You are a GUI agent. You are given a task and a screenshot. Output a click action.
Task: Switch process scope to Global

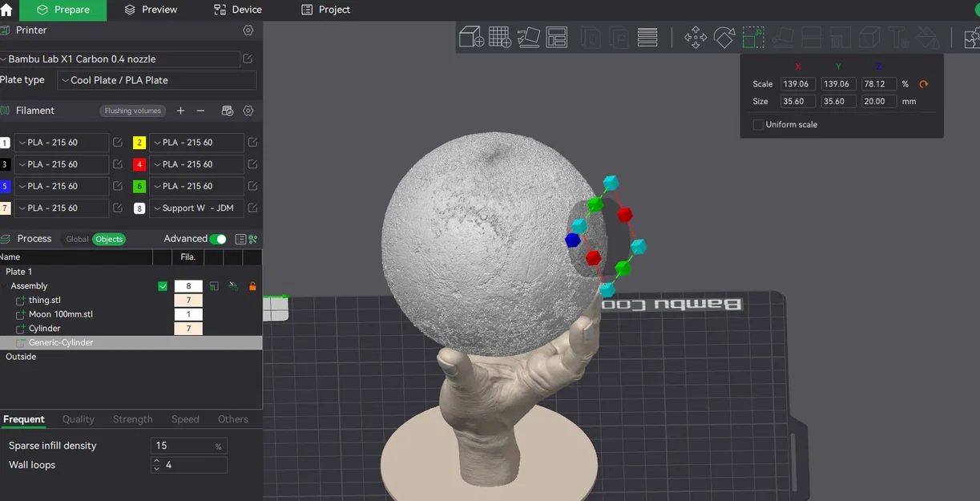(x=77, y=239)
